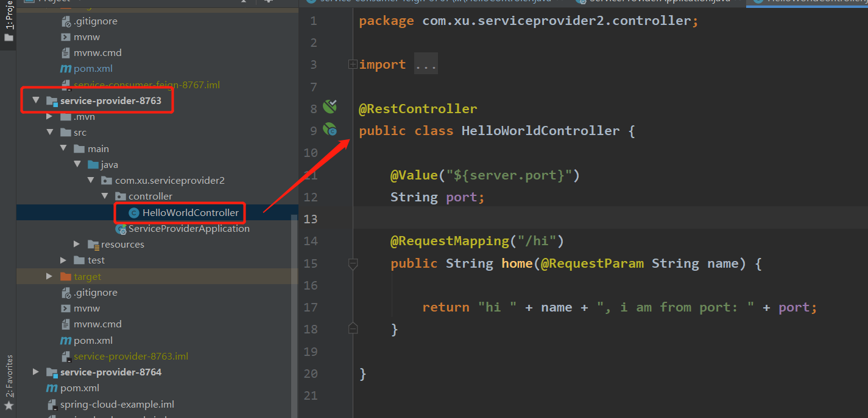Click the HelloWorldController class icon in the tree

point(134,213)
